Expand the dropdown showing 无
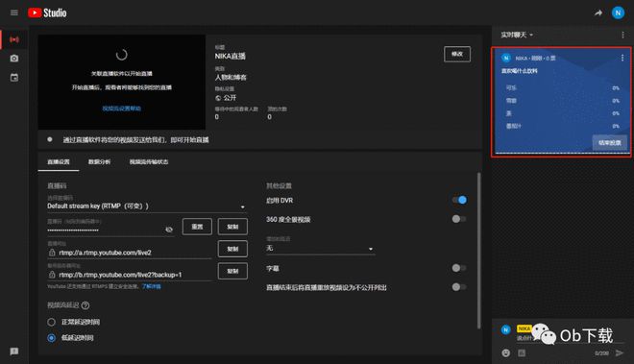The height and width of the screenshot is (364, 634). tap(320, 249)
